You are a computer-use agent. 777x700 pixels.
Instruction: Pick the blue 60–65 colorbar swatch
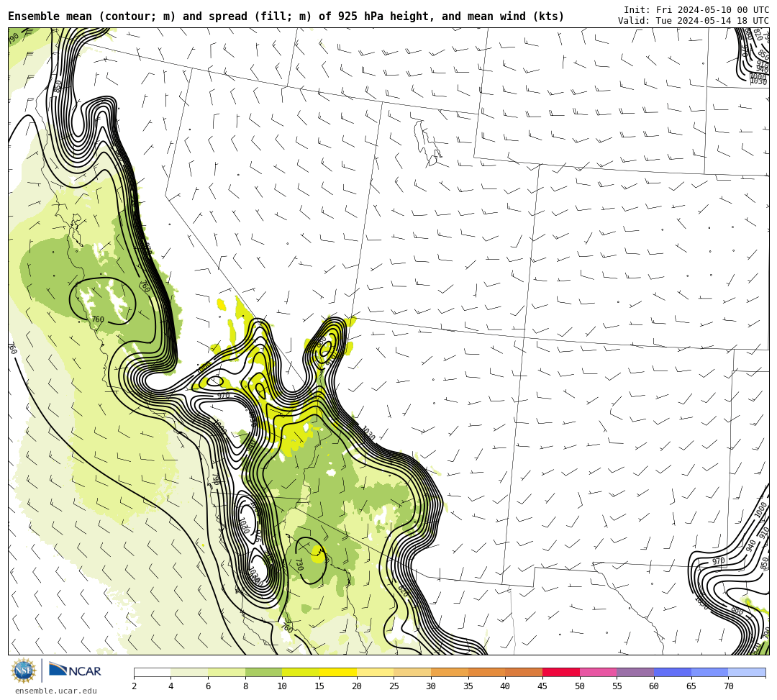[x=673, y=672]
